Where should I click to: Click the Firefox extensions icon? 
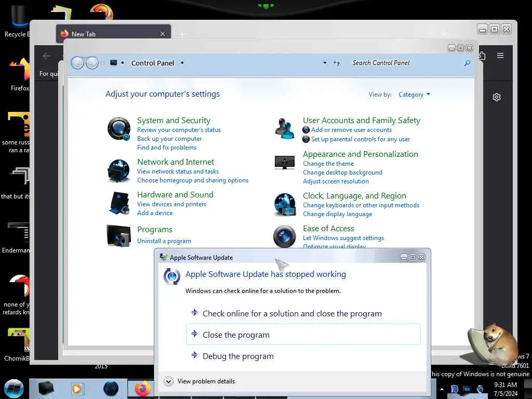pos(482,56)
